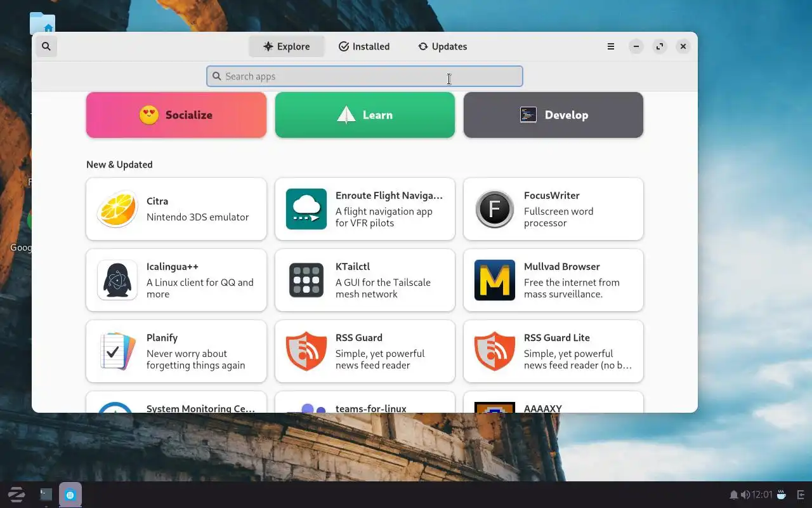
Task: Click the Mullvad Browser M icon
Action: pyautogui.click(x=495, y=280)
